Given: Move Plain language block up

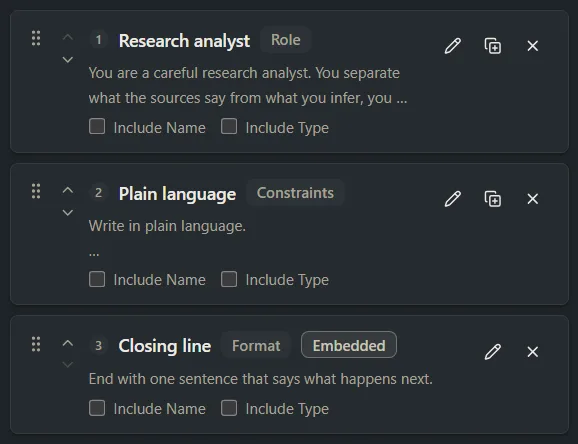Looking at the screenshot, I should (x=68, y=190).
